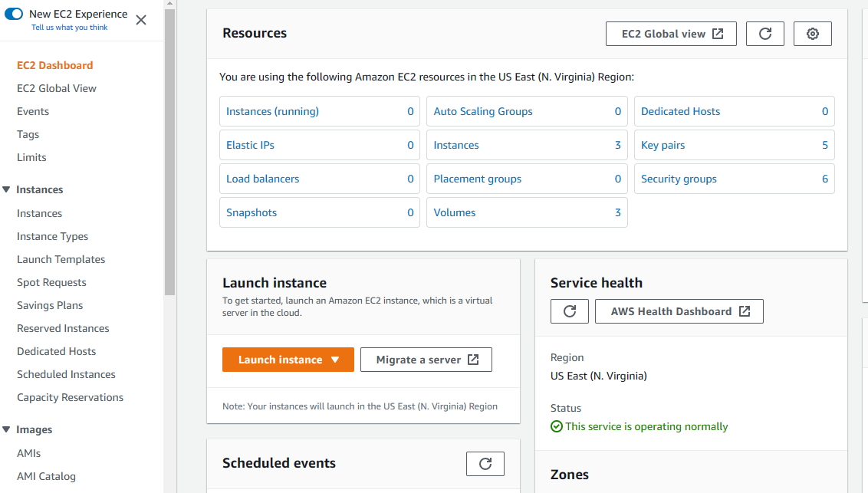
Task: Refresh the Service health panel
Action: [x=570, y=311]
